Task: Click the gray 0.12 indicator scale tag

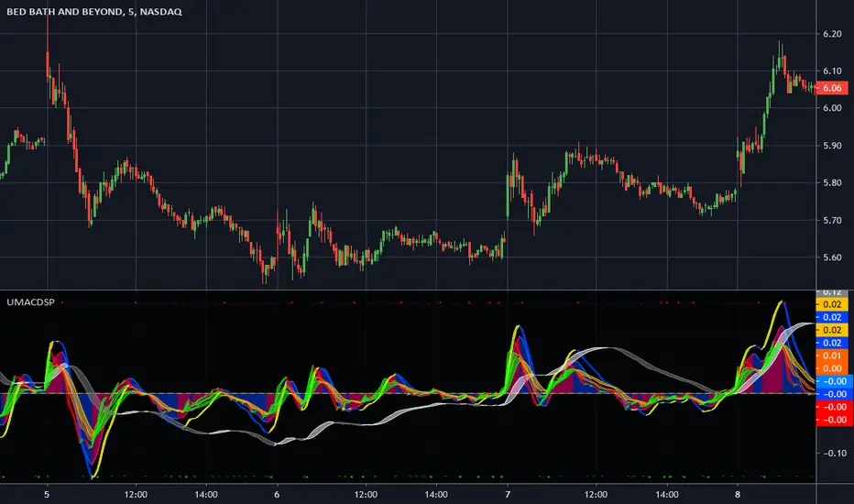Action: (832, 293)
